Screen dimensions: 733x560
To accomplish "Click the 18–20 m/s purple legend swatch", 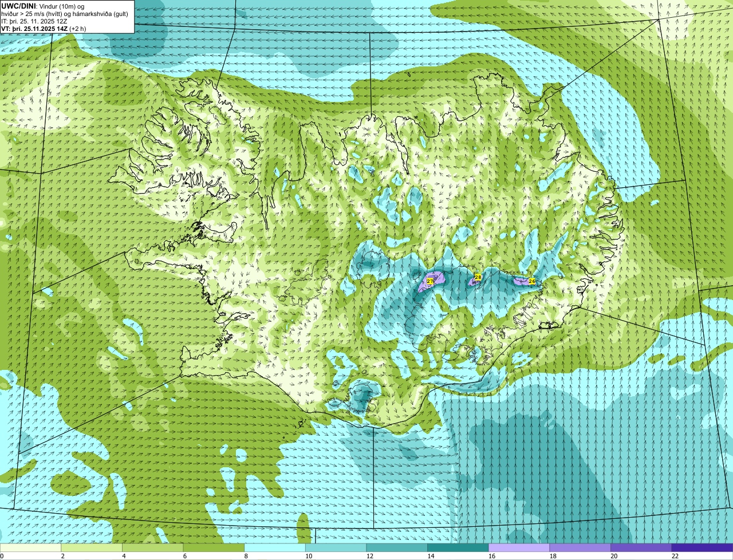I will (x=580, y=547).
